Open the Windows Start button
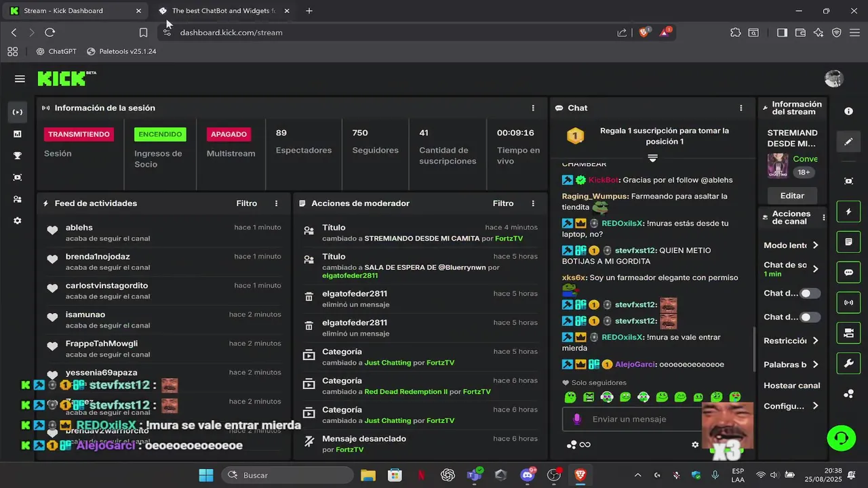The height and width of the screenshot is (488, 868). click(206, 475)
